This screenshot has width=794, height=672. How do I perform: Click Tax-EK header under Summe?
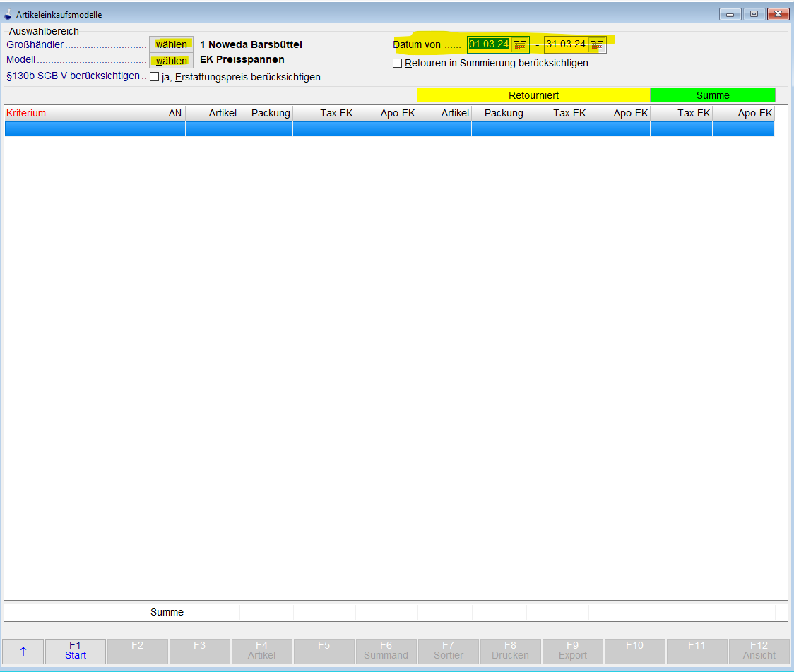pos(682,114)
